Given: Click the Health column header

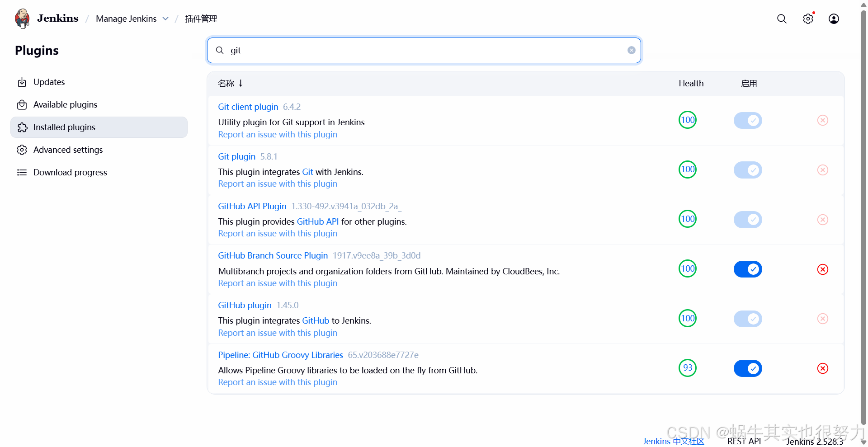Looking at the screenshot, I should tap(691, 83).
